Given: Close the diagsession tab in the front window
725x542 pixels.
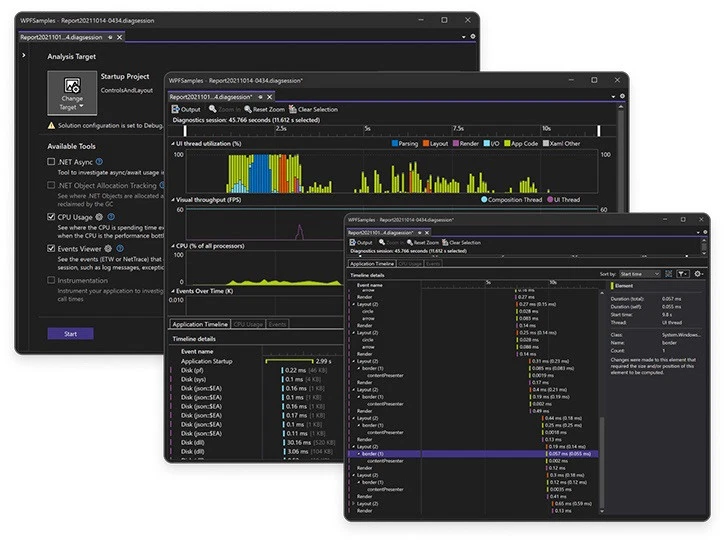Looking at the screenshot, I should point(427,232).
